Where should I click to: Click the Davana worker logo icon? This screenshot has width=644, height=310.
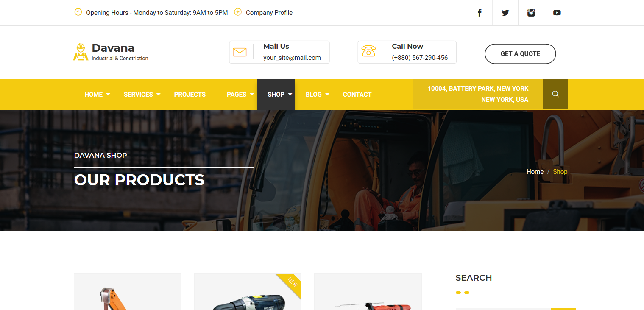coord(81,52)
